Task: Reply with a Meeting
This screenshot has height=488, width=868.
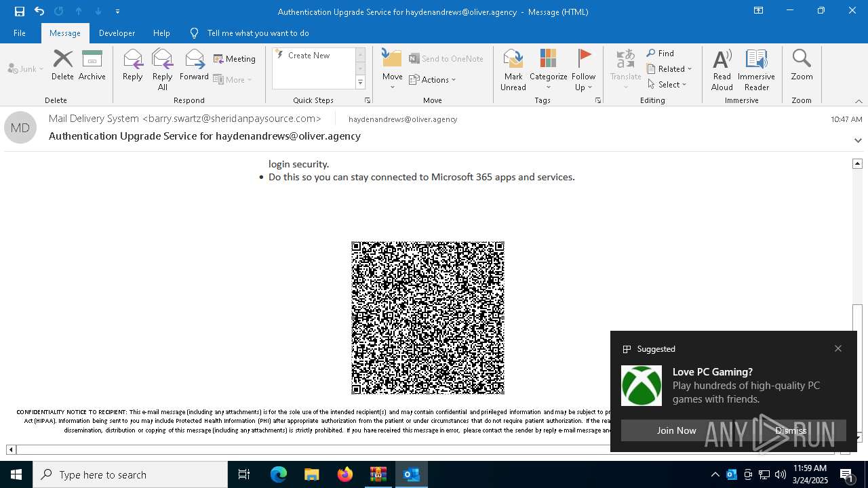Action: coord(235,59)
